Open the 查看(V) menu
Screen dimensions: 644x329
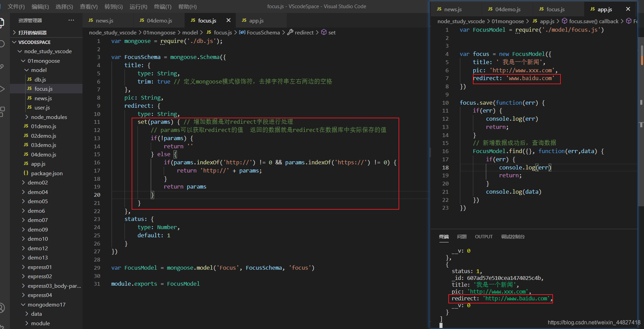point(89,6)
